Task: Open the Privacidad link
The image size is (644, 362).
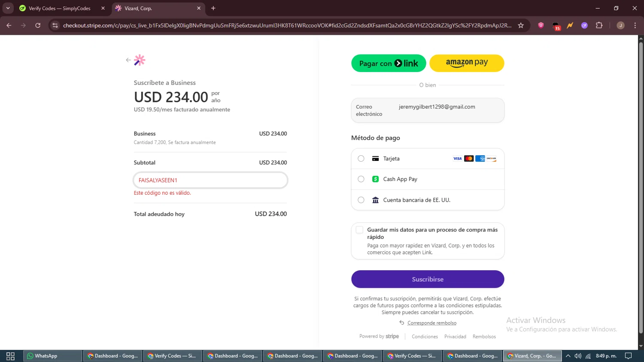Action: (455, 337)
